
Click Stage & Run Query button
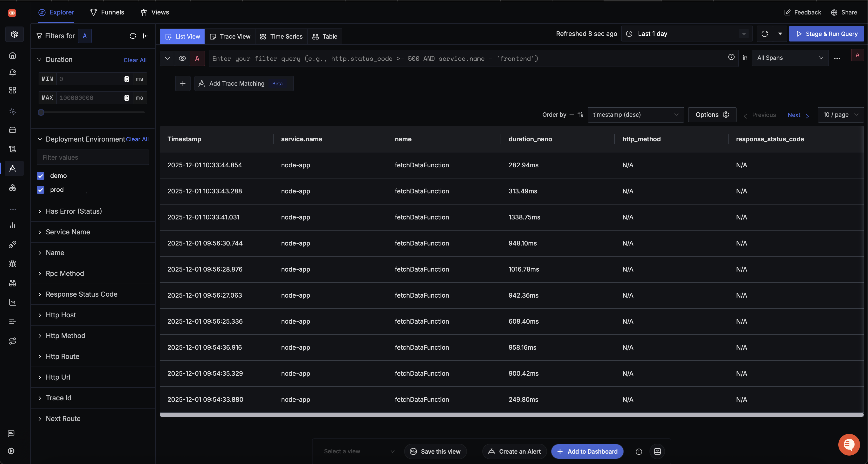click(827, 34)
